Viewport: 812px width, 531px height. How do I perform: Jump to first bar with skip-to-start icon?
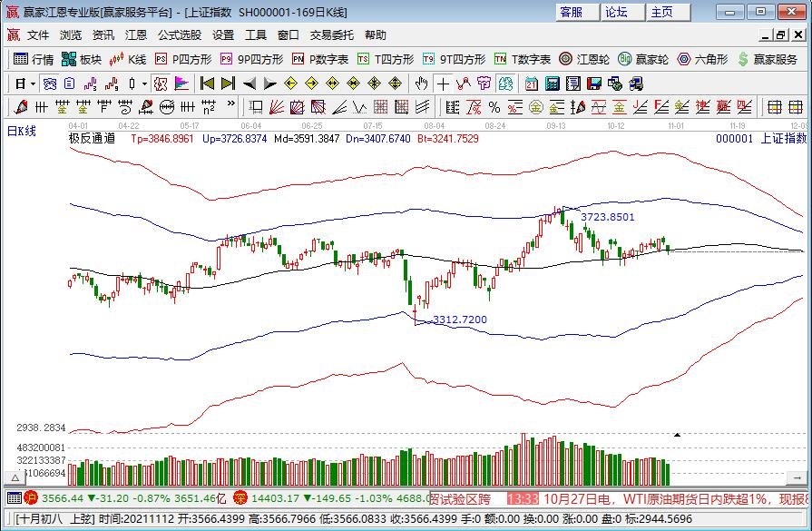208,84
